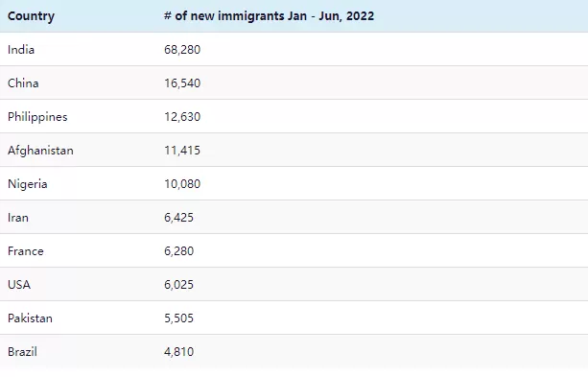This screenshot has height=377, width=588.
Task: Click Iran's value 6,425
Action: pyautogui.click(x=178, y=218)
